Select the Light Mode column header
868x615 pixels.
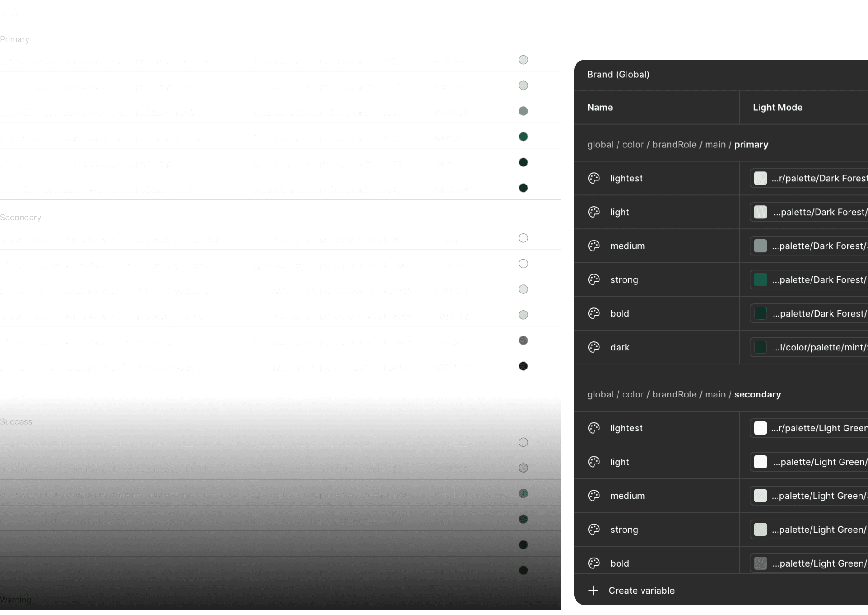point(777,108)
